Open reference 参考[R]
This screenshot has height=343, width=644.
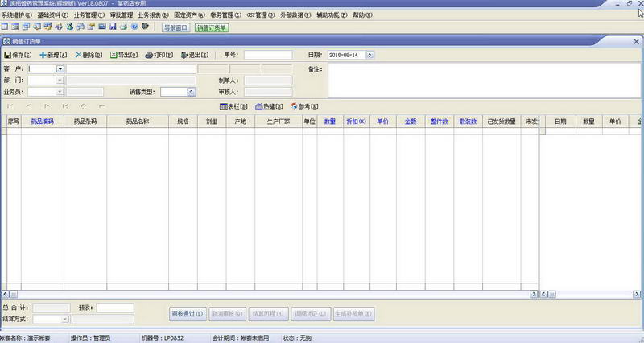pos(304,106)
